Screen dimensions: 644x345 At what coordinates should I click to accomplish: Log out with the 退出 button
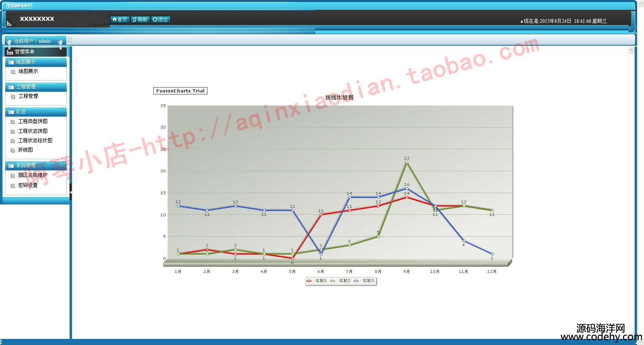[x=160, y=20]
